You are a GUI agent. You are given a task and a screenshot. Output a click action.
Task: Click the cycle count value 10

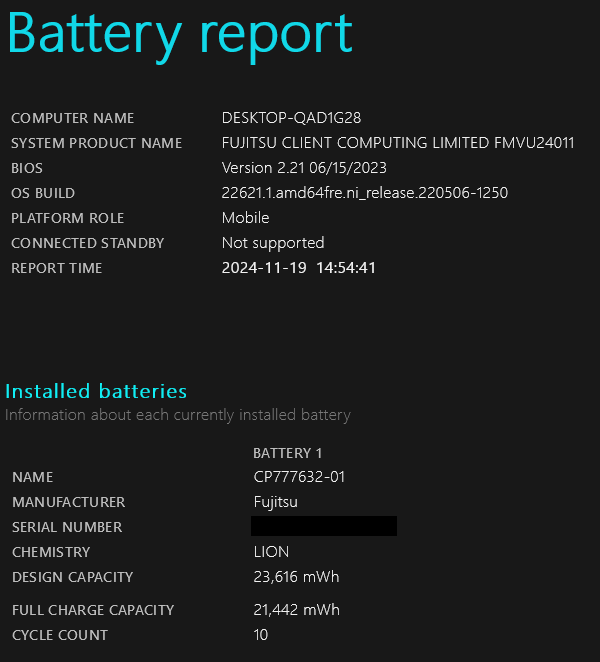pyautogui.click(x=261, y=635)
